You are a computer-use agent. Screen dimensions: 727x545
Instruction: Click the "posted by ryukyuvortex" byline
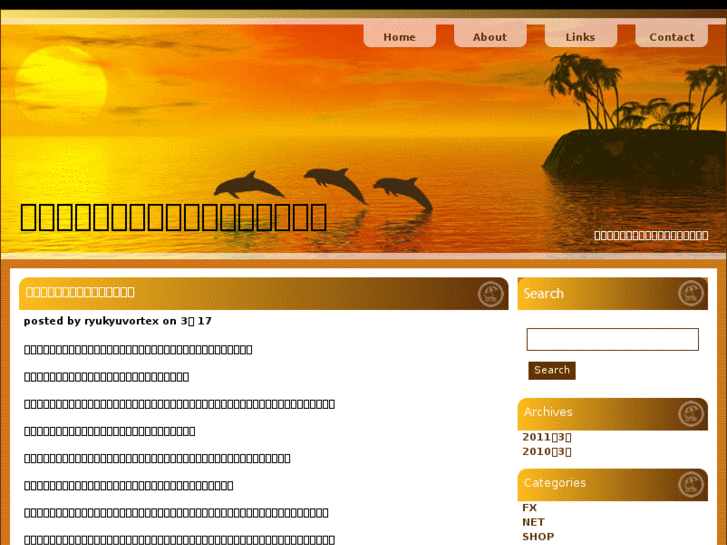(118, 321)
